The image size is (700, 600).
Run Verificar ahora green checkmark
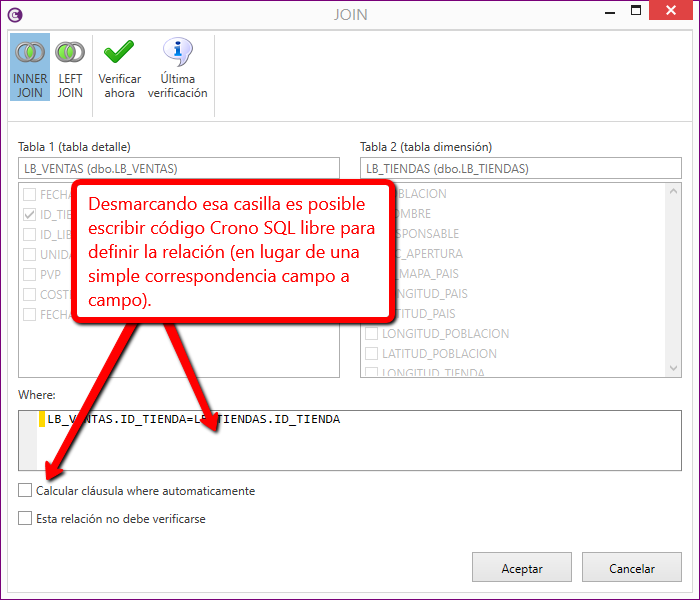(x=119, y=67)
